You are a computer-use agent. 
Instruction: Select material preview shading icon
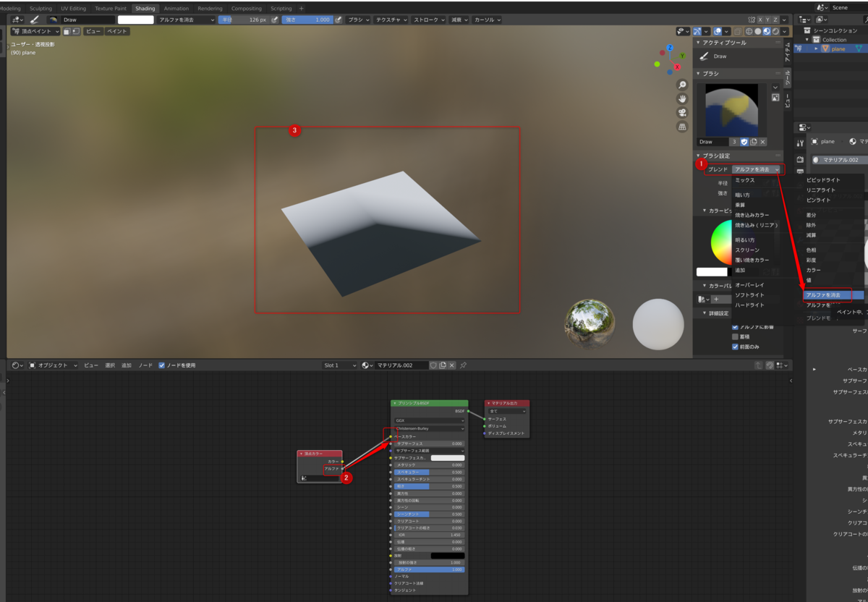tap(767, 31)
